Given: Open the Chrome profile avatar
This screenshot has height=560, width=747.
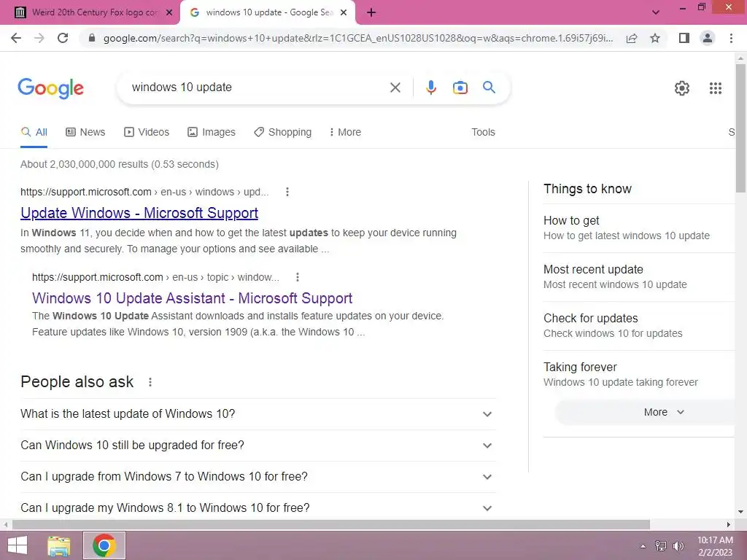Looking at the screenshot, I should coord(708,38).
